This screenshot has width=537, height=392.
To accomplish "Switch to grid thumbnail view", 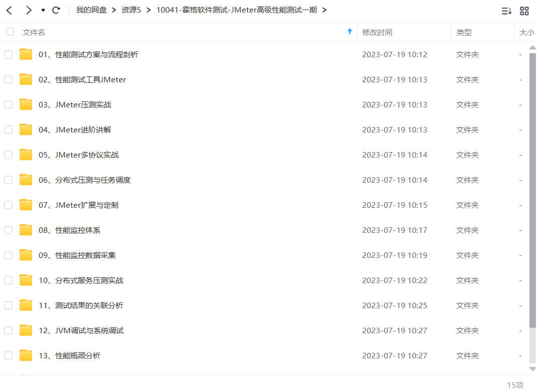I will [x=524, y=11].
